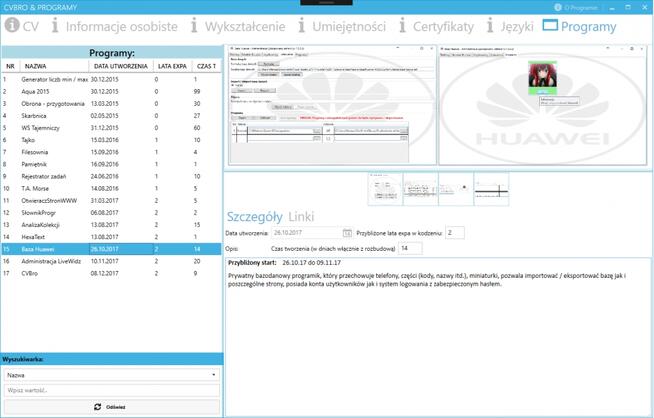The width and height of the screenshot is (654, 418).
Task: Open the date picker calendar icon
Action: [x=347, y=233]
